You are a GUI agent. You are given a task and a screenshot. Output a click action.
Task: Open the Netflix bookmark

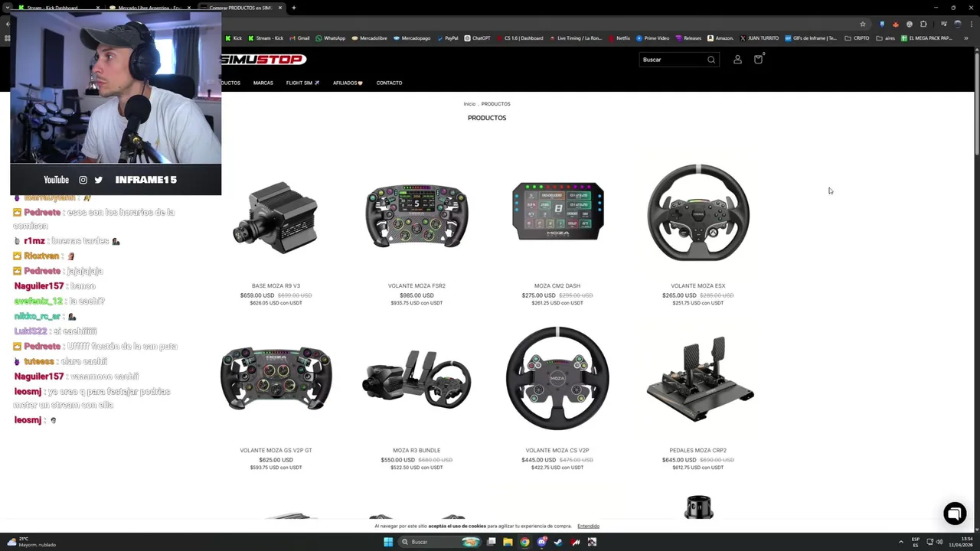619,38
